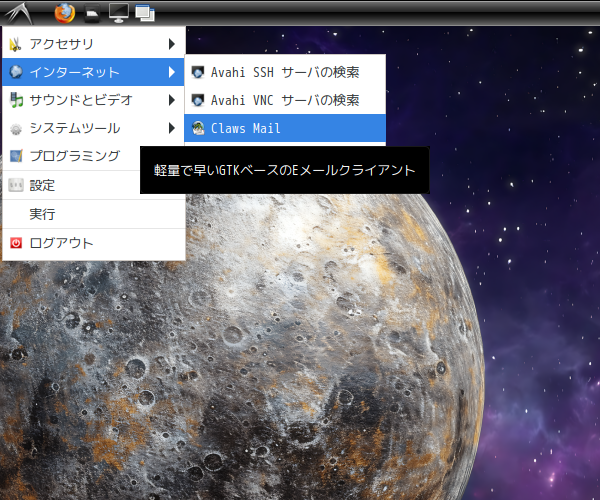Launch Avahi VNC サーバの検索
Viewport: 600px width, 500px height.
(285, 100)
